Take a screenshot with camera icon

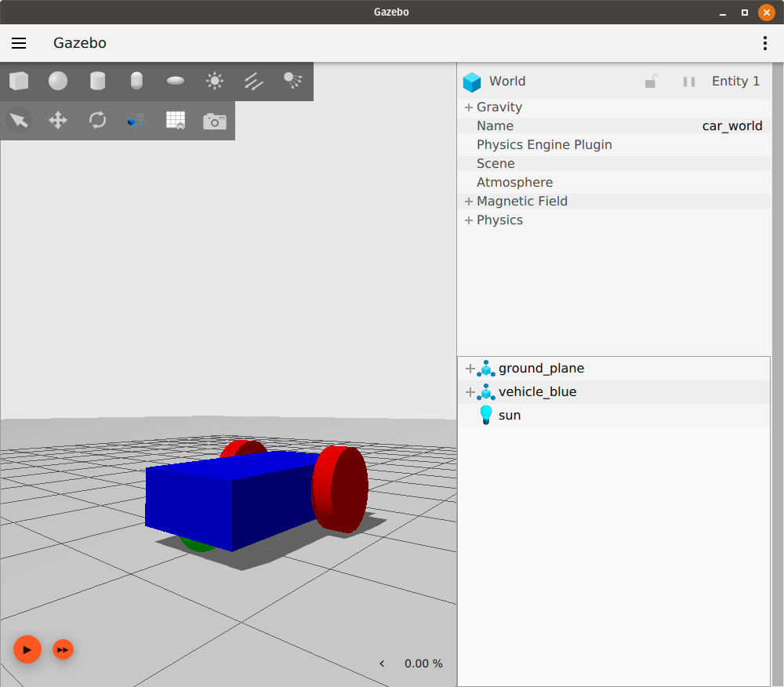click(x=215, y=121)
